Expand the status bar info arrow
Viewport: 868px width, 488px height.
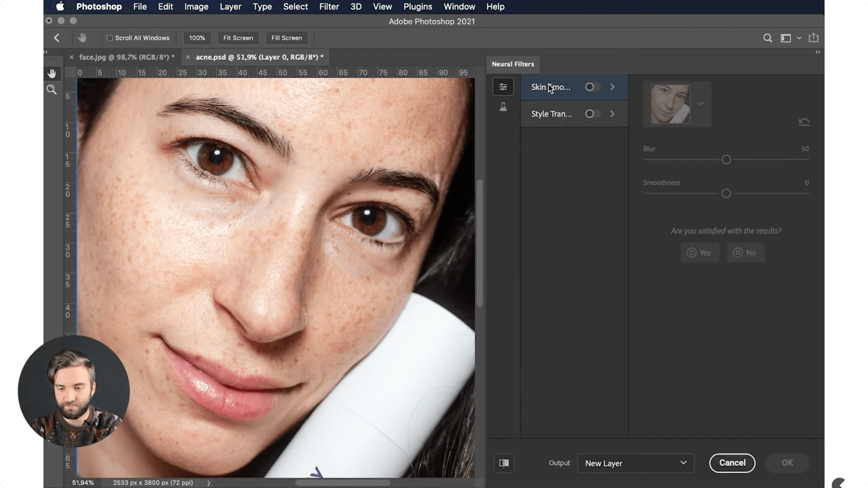[209, 483]
